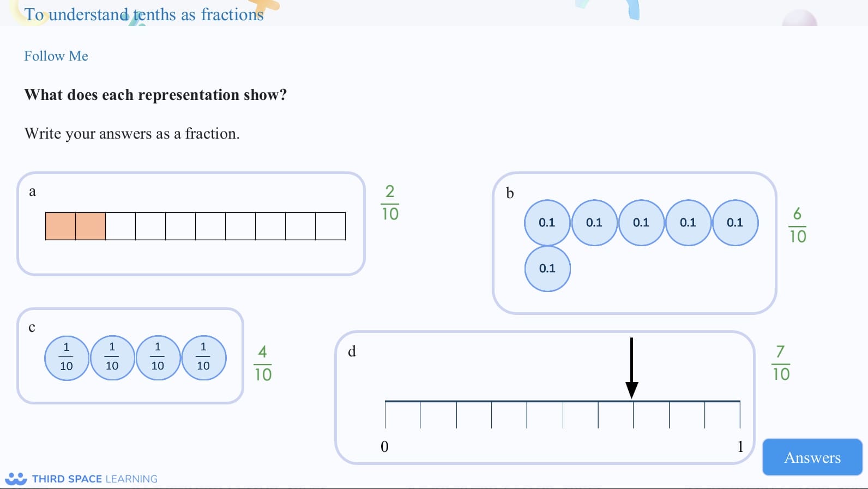Click the lone 0.1 counter on the second row
868x489 pixels.
547,268
